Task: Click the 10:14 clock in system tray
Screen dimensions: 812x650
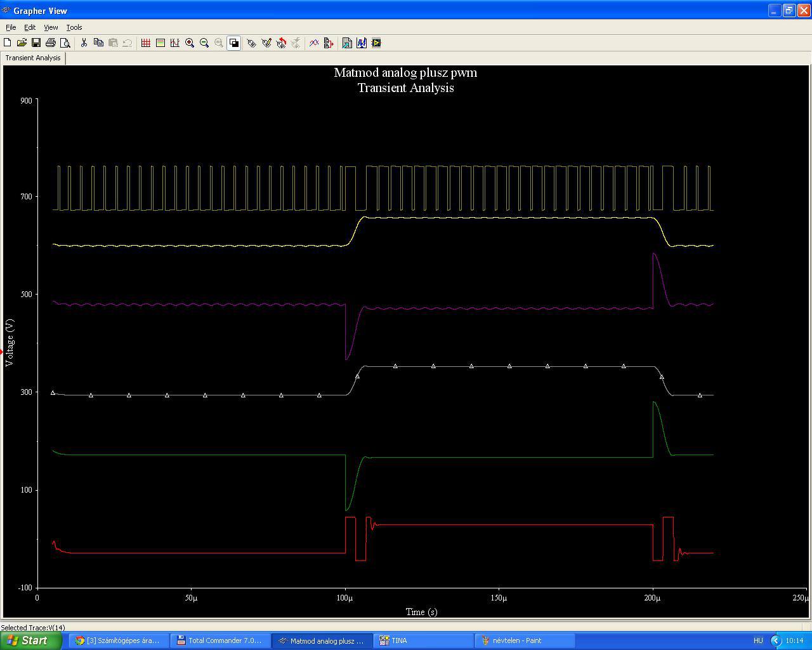Action: click(x=794, y=640)
